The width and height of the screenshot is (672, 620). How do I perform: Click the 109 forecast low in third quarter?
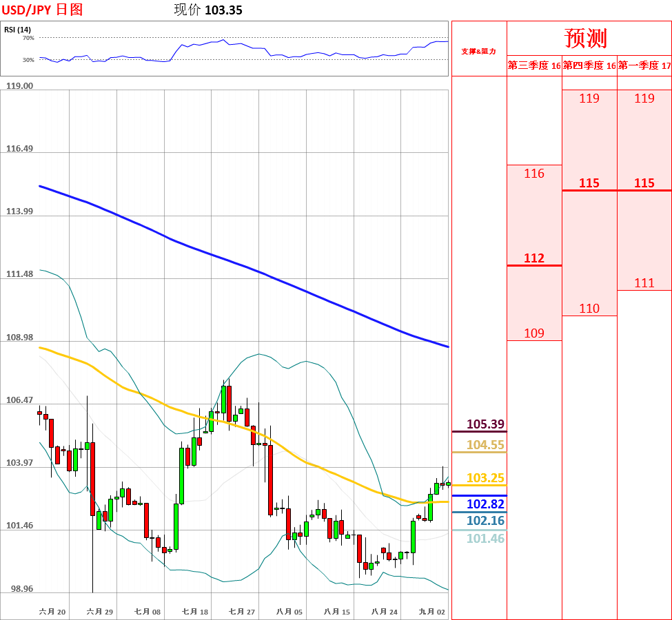534,333
